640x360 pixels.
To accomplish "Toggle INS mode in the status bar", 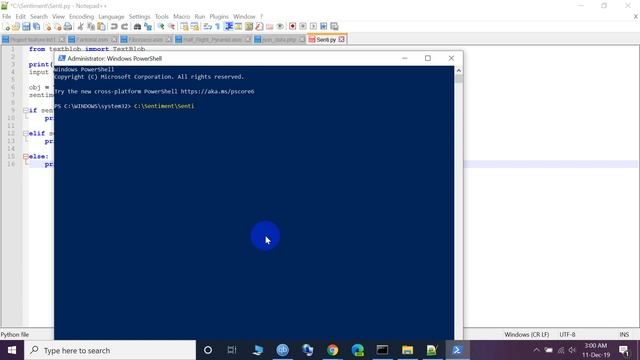I will [624, 334].
